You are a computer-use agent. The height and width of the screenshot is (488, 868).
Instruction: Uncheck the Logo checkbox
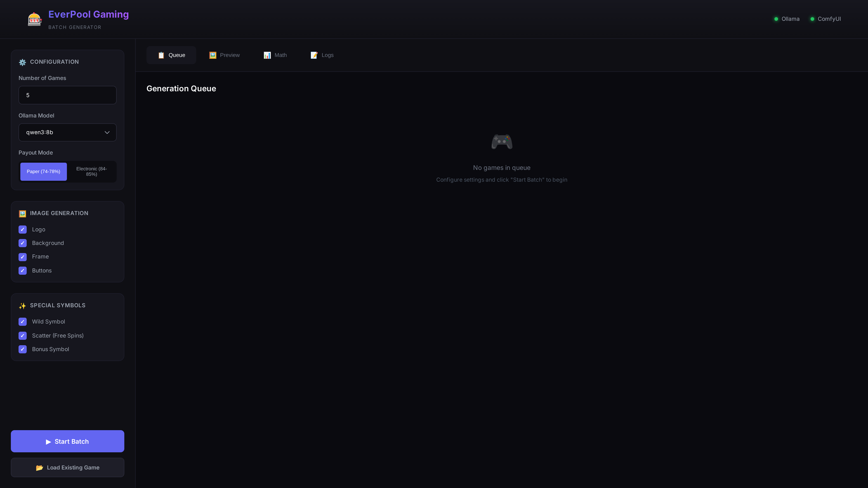23,230
